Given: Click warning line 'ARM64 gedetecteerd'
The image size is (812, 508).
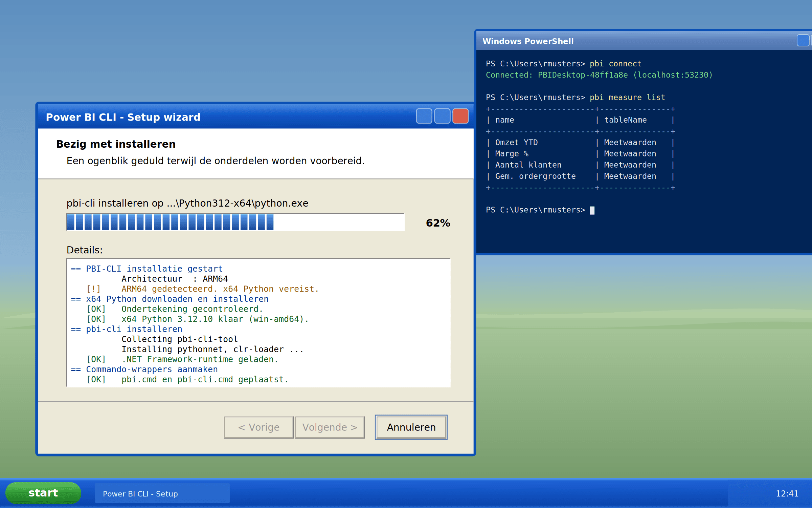Looking at the screenshot, I should (202, 289).
